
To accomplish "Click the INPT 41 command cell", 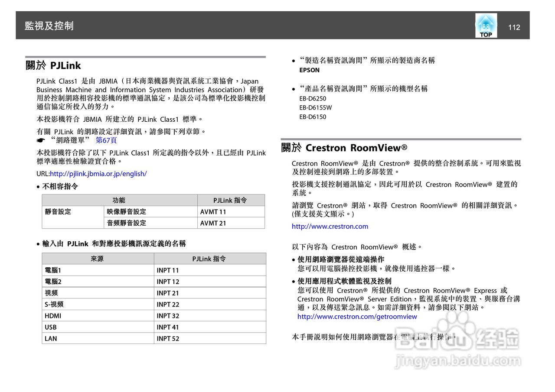I will [x=210, y=327].
